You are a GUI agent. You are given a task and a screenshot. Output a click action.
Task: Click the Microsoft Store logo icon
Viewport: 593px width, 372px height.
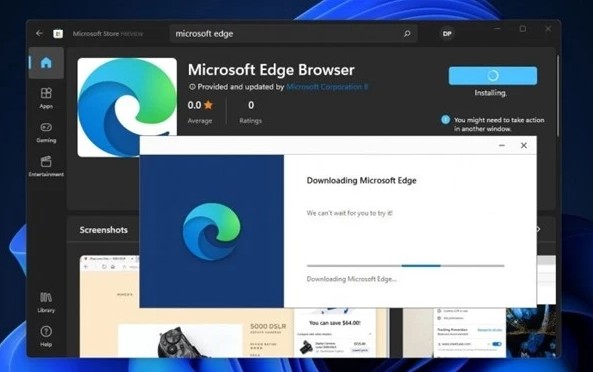[58, 34]
